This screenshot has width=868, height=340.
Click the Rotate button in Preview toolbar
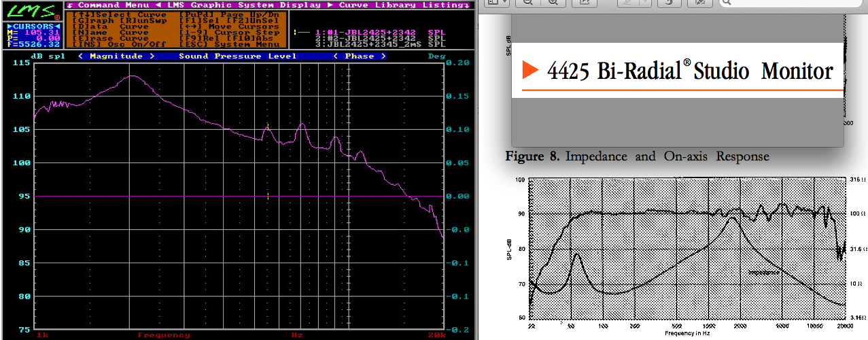(669, 2)
